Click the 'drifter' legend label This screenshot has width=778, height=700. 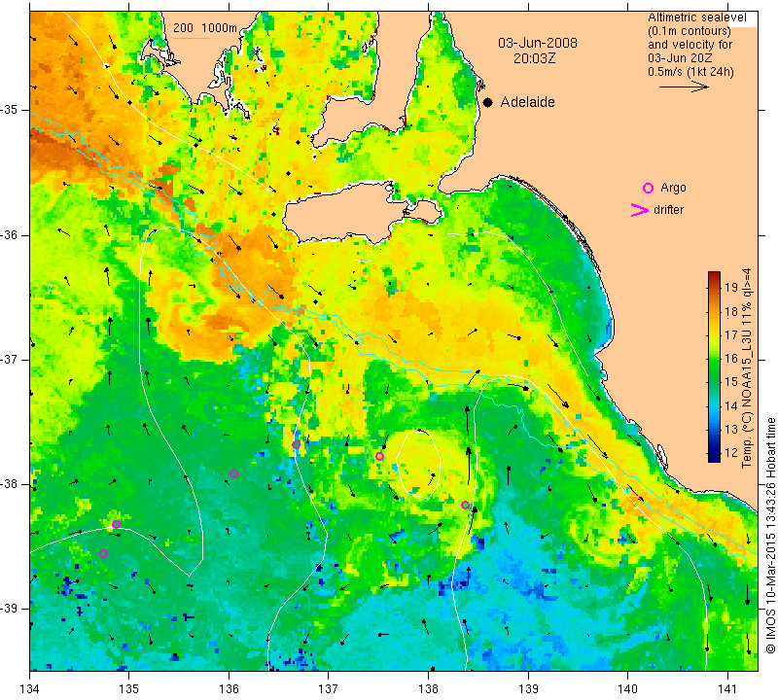(x=668, y=210)
